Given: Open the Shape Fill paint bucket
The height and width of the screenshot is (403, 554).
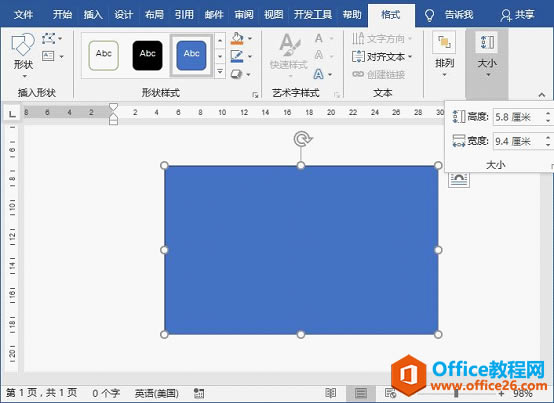Looking at the screenshot, I should pos(237,38).
